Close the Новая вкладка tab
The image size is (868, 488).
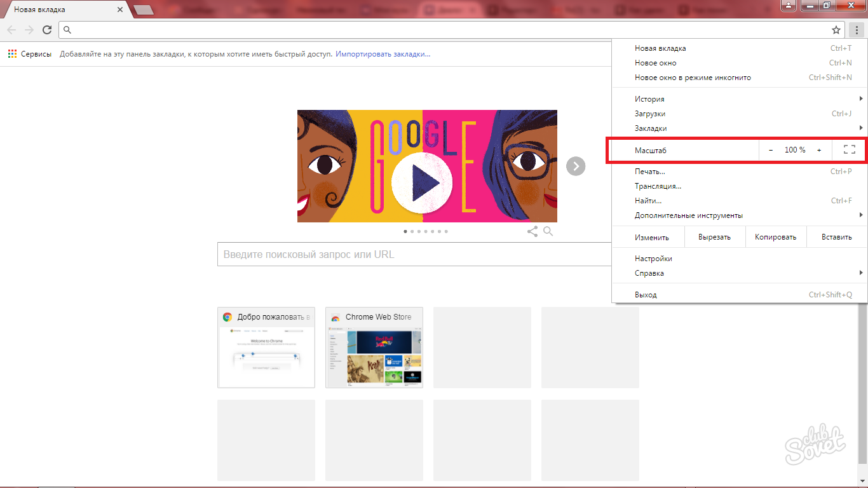(x=120, y=10)
